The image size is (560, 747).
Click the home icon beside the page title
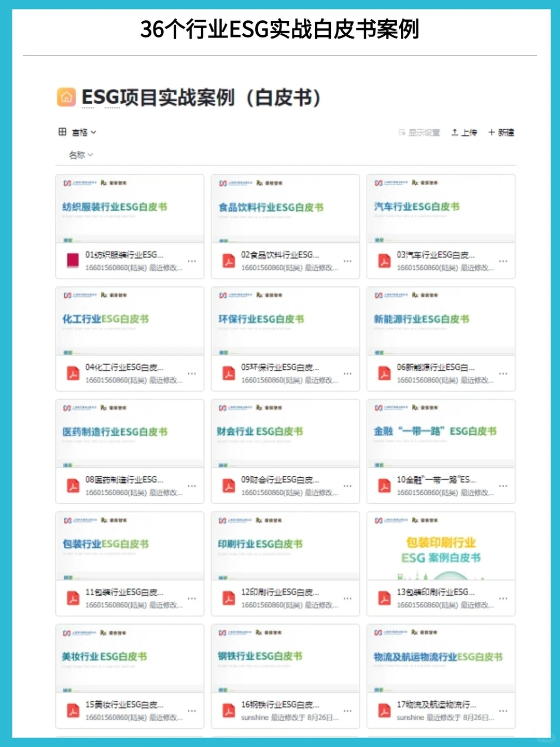click(65, 96)
